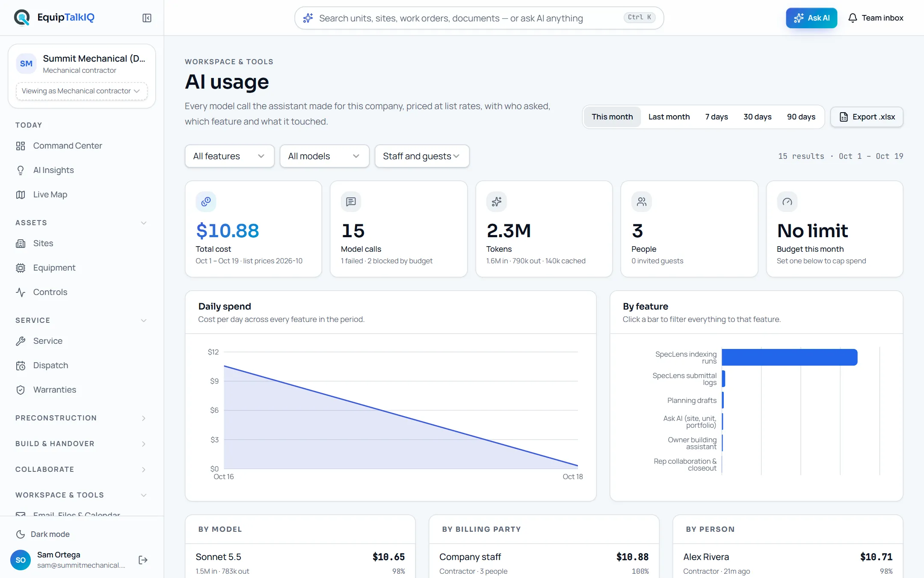Viewport: 924px width, 578px height.
Task: Click the Ask AI button
Action: point(811,18)
